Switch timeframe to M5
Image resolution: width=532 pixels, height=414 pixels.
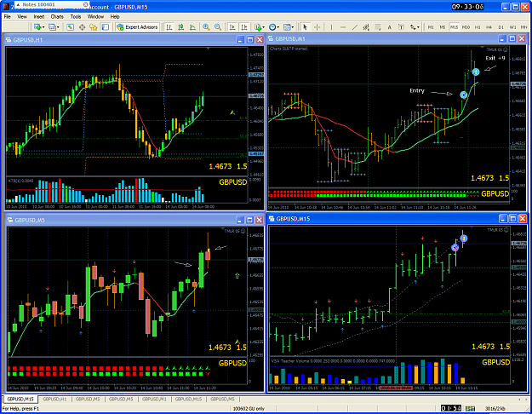click(x=443, y=27)
